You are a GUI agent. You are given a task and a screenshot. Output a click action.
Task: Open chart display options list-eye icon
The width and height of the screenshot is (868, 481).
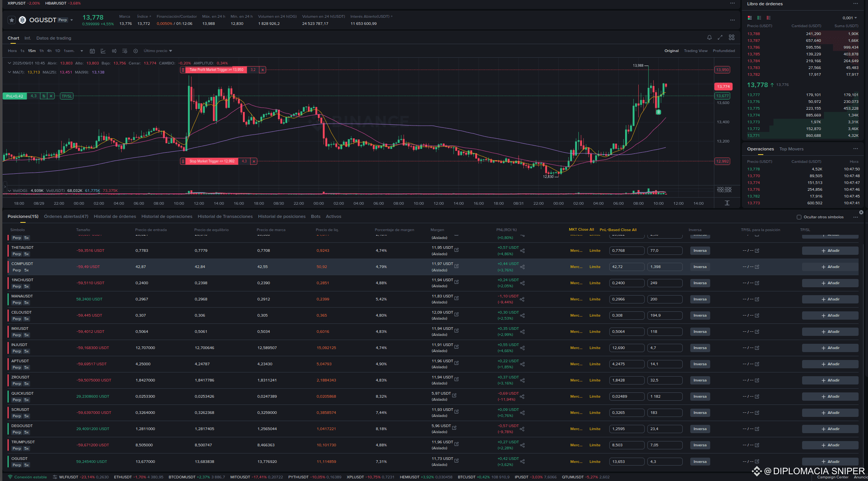coord(125,51)
